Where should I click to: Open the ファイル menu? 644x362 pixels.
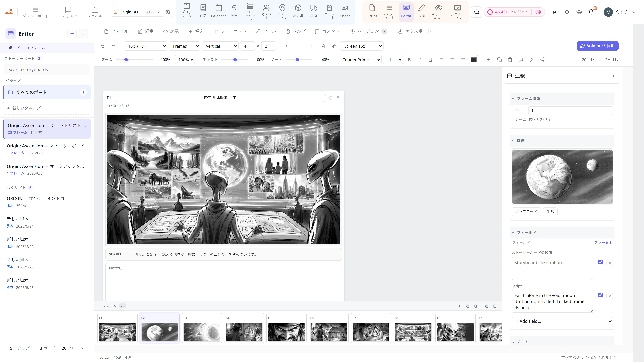pyautogui.click(x=116, y=31)
